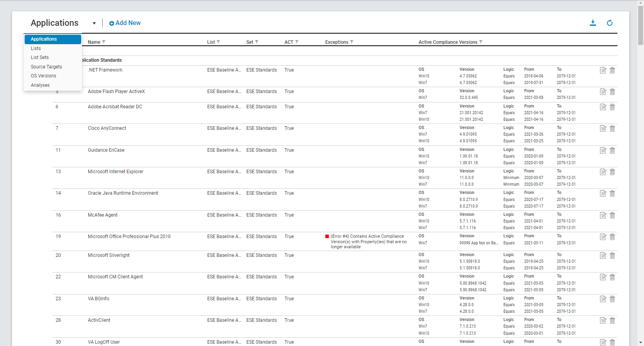Edit the Microsoft CM Client Agent entry
644x346 pixels.
coord(603,277)
